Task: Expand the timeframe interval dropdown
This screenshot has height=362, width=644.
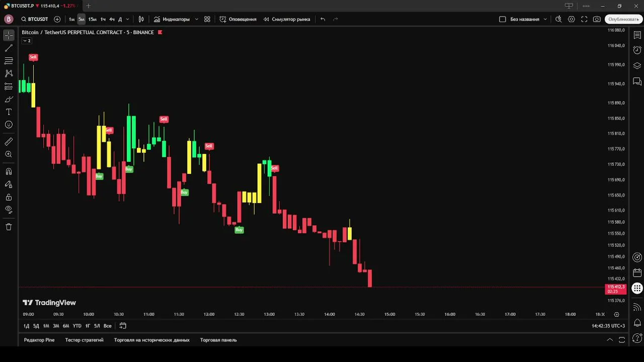Action: point(127,19)
